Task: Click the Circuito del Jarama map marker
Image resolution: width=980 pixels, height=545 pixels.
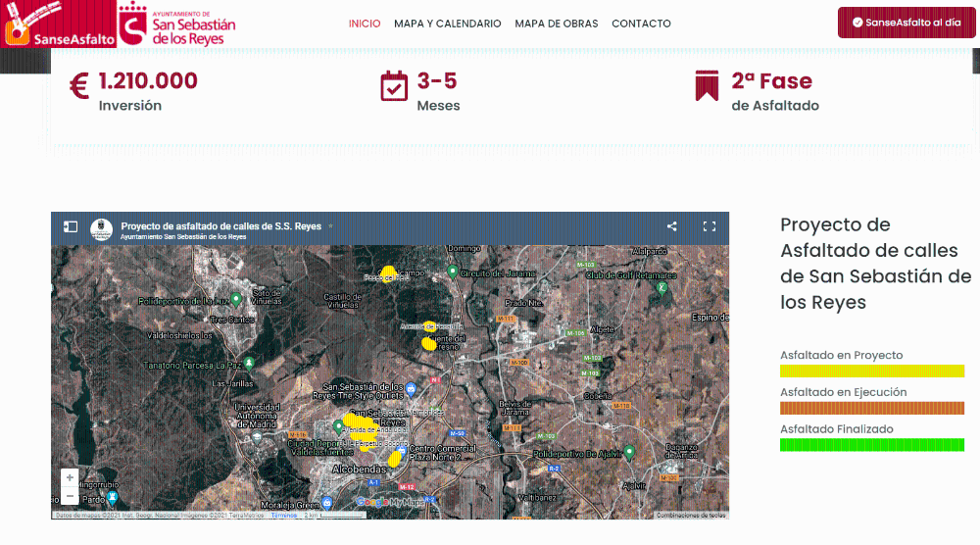Action: [452, 272]
